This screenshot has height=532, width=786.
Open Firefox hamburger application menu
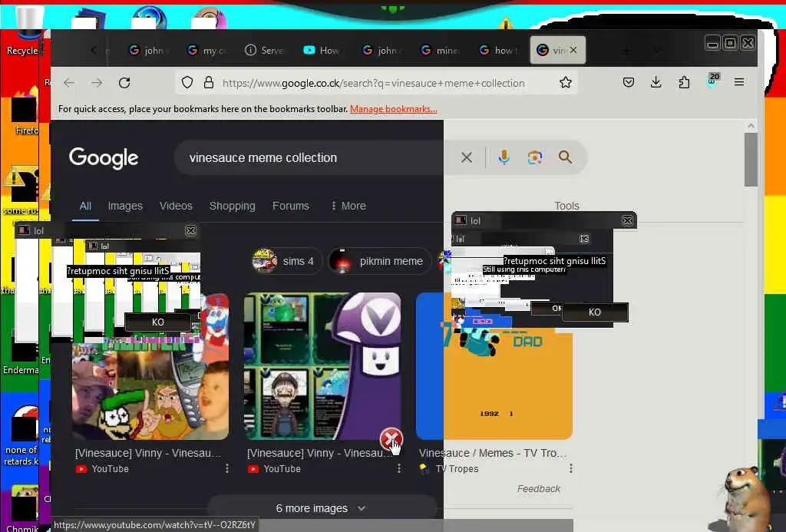point(739,81)
